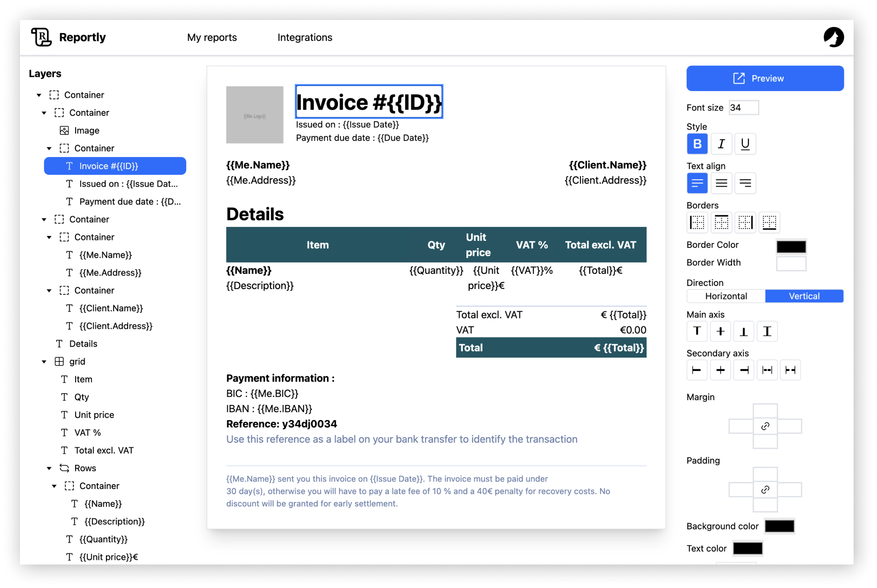This screenshot has height=588, width=877.
Task: Click the Reportly logo icon
Action: pos(41,37)
